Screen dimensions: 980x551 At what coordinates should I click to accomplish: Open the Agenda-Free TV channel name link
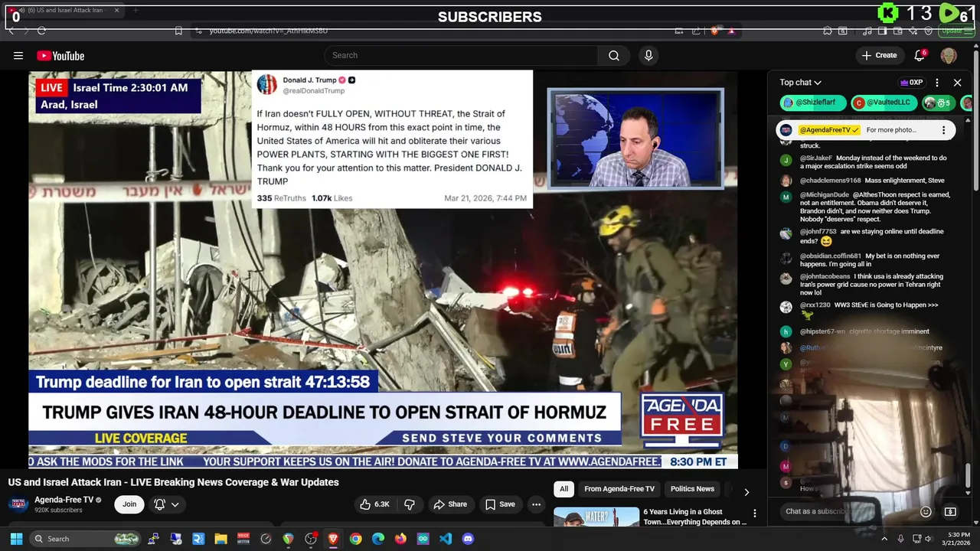coord(64,500)
